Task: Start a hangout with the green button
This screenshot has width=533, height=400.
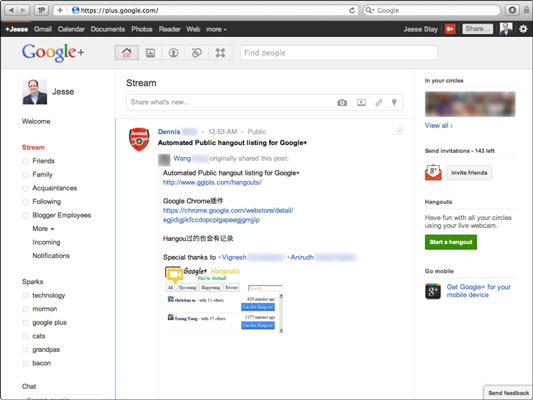Action: 451,242
